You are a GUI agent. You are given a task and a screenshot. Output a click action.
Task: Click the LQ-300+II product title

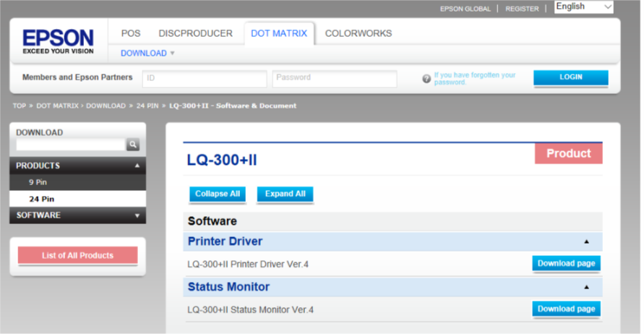(x=222, y=160)
